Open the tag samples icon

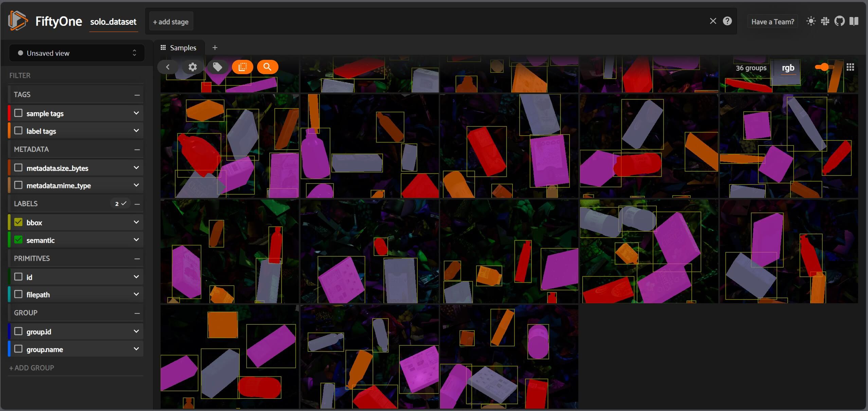(218, 67)
